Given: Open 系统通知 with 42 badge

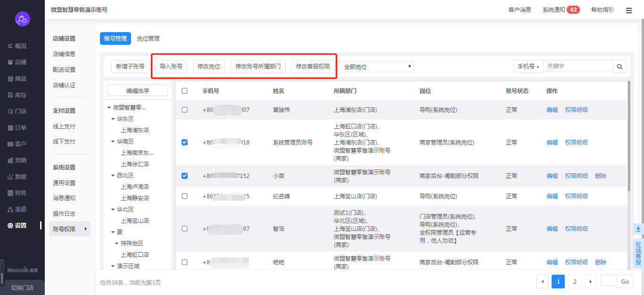Looking at the screenshot, I should pos(561,10).
